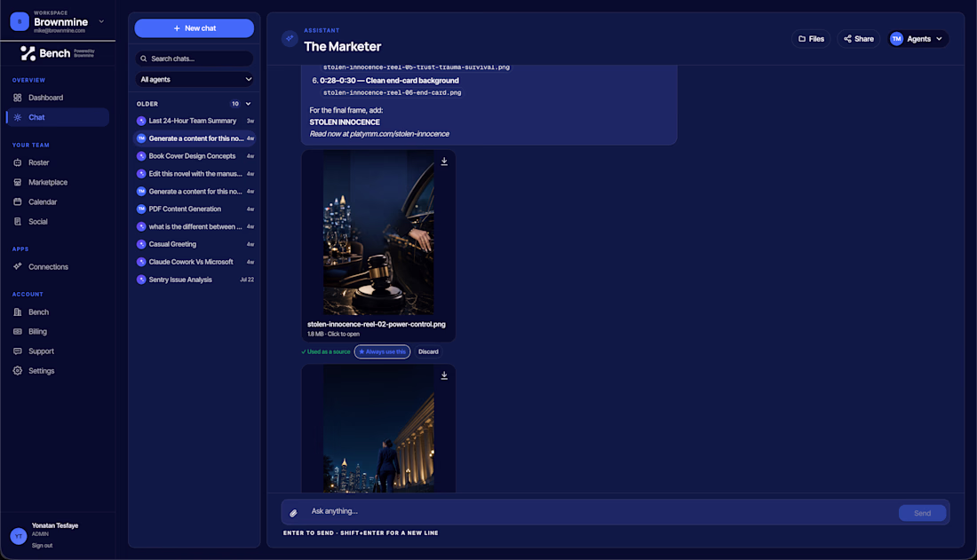Open the All agents filter dropdown
Image resolution: width=977 pixels, height=560 pixels.
point(195,79)
